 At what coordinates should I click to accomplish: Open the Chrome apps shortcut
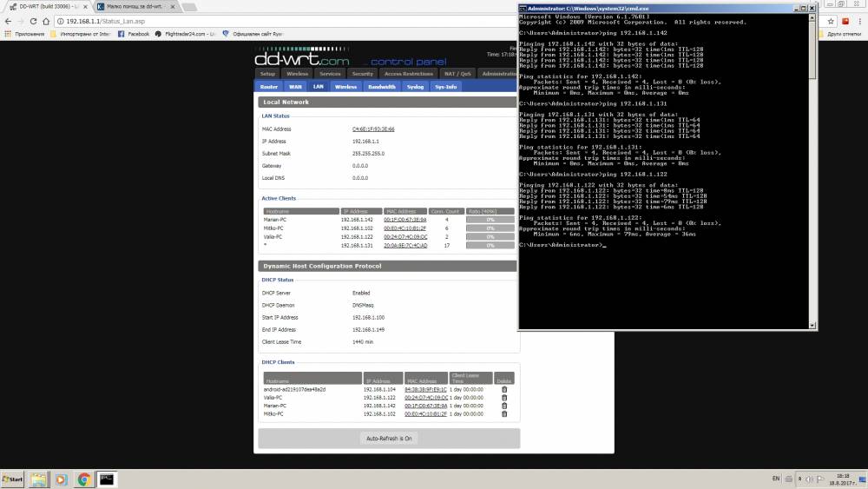[x=23, y=34]
